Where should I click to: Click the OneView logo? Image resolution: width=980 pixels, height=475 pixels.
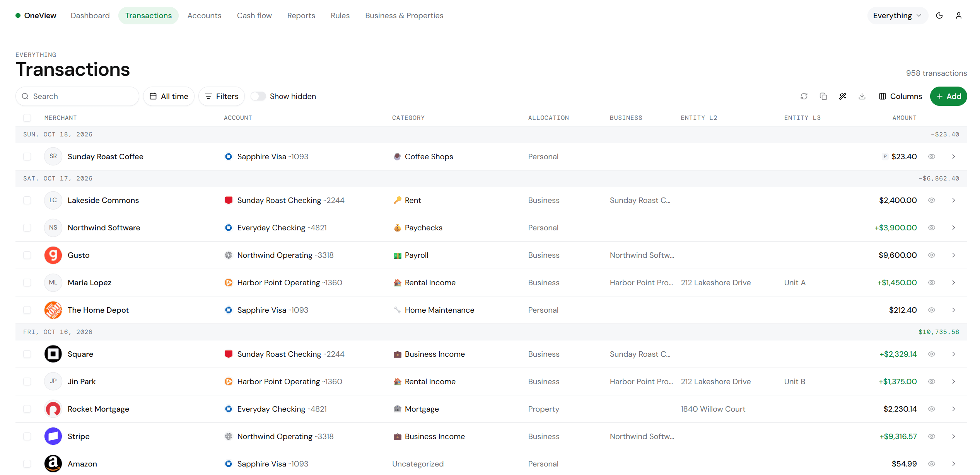click(36, 15)
